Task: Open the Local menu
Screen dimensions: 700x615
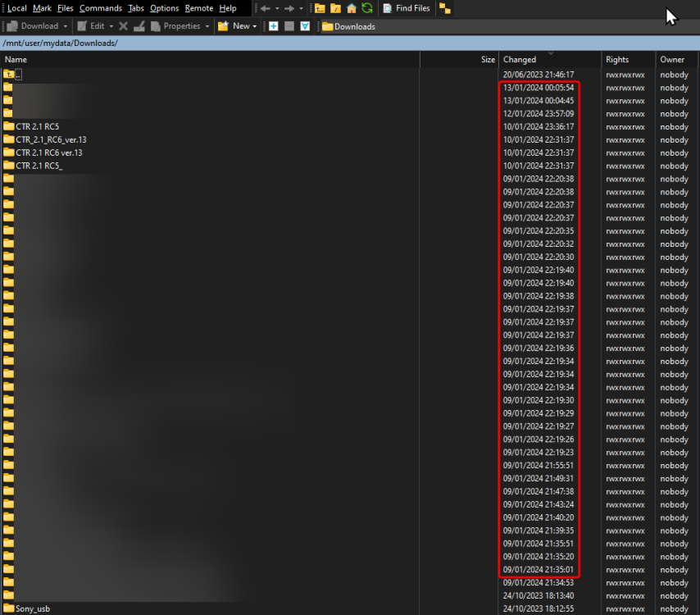Action: click(17, 8)
